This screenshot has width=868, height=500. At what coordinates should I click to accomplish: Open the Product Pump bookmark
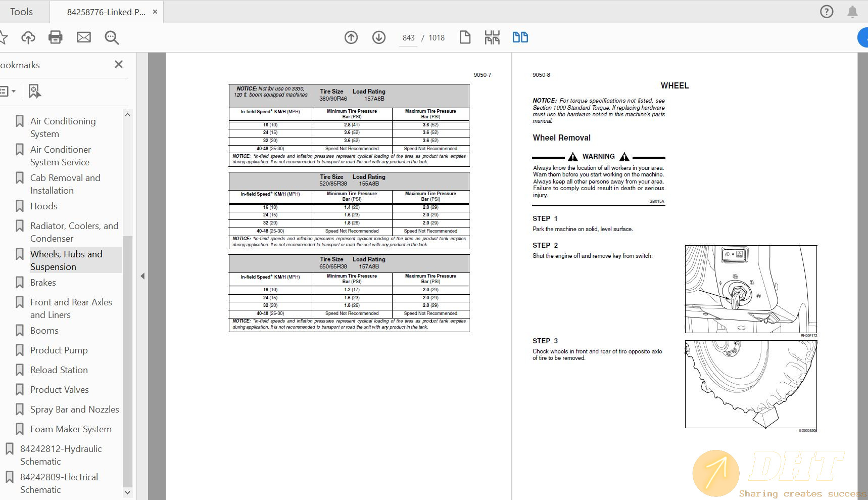[59, 350]
